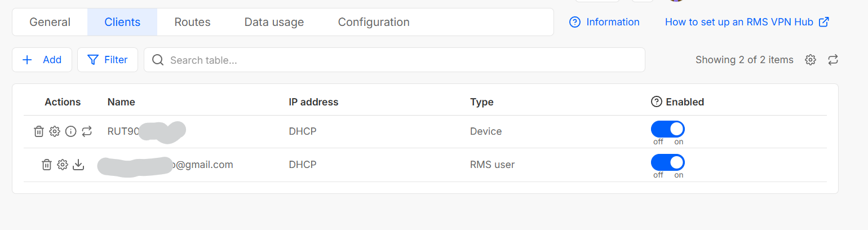Open How to set up an RMS VPN Hub link
The width and height of the screenshot is (868, 230).
pos(747,22)
